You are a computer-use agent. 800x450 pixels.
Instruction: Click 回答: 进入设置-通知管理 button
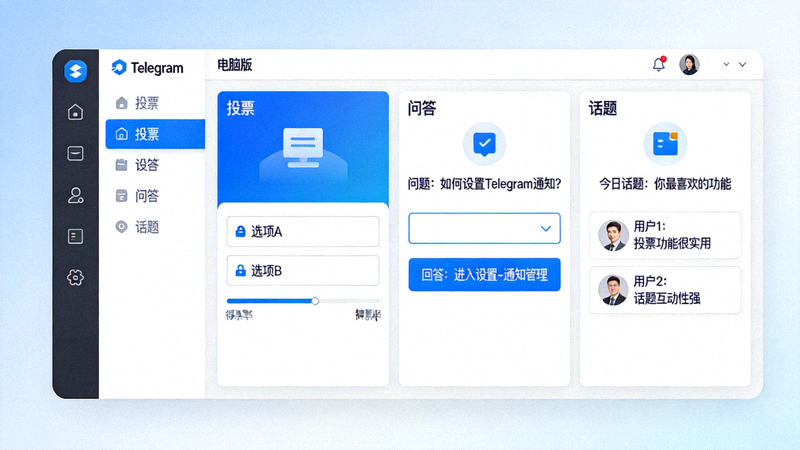click(484, 275)
